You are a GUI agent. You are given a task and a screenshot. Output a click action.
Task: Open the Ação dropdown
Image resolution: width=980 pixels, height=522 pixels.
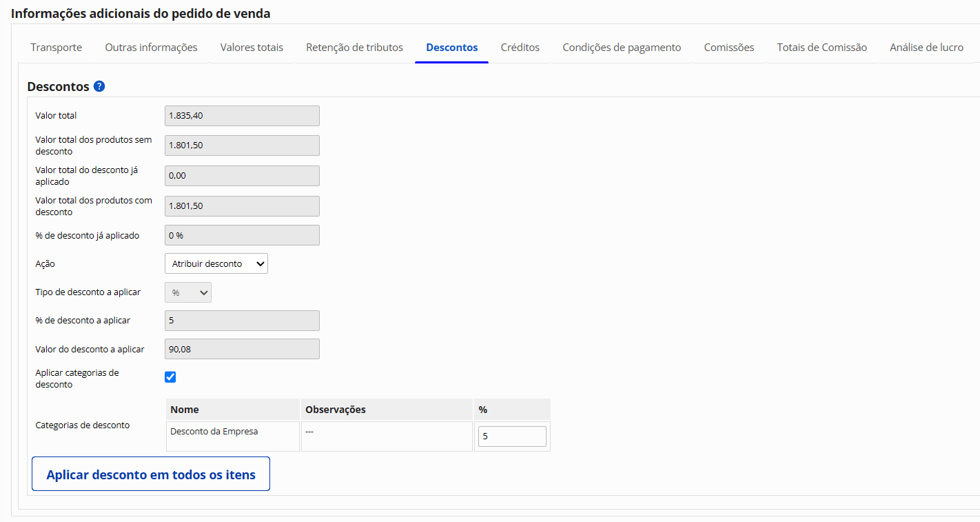coord(216,263)
